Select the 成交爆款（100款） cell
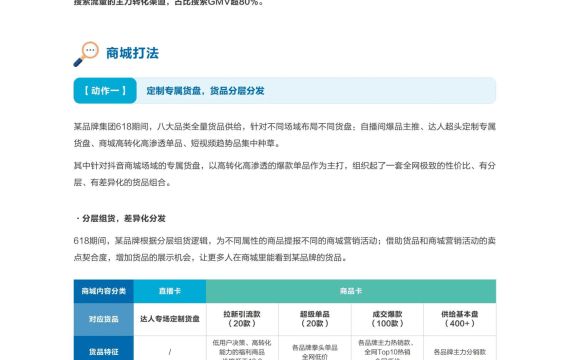The image size is (570, 360). point(387,319)
